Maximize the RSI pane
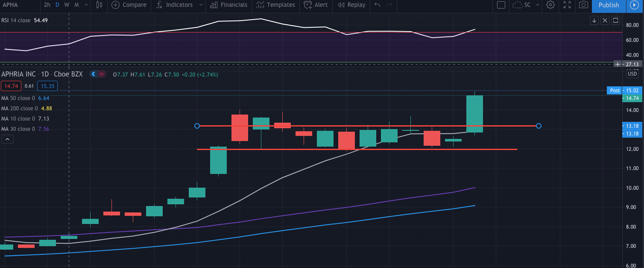The image size is (644, 268). click(x=615, y=20)
